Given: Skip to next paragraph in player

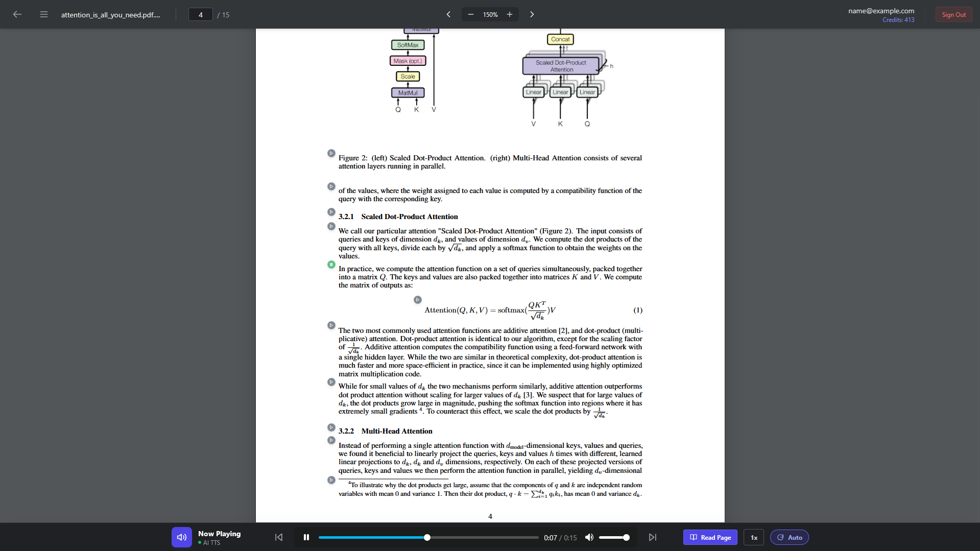Looking at the screenshot, I should (x=652, y=537).
